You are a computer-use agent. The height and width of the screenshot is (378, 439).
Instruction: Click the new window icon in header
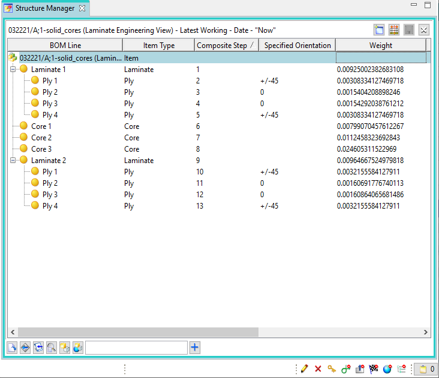coord(379,30)
